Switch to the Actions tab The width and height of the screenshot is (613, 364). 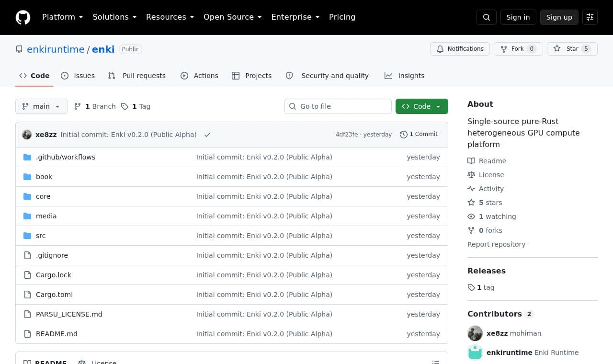point(199,76)
